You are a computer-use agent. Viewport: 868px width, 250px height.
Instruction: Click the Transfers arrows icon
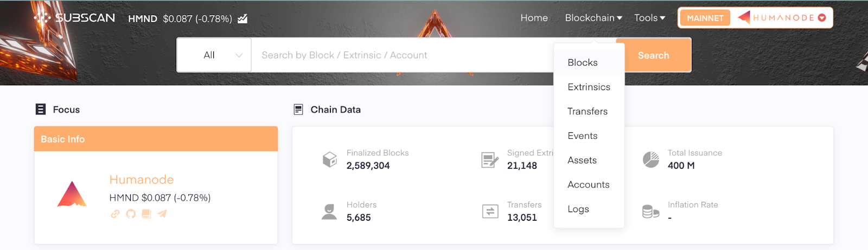(x=490, y=211)
